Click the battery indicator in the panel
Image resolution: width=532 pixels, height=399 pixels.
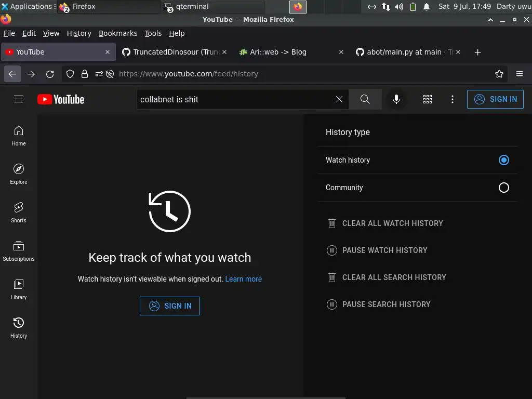click(x=413, y=6)
